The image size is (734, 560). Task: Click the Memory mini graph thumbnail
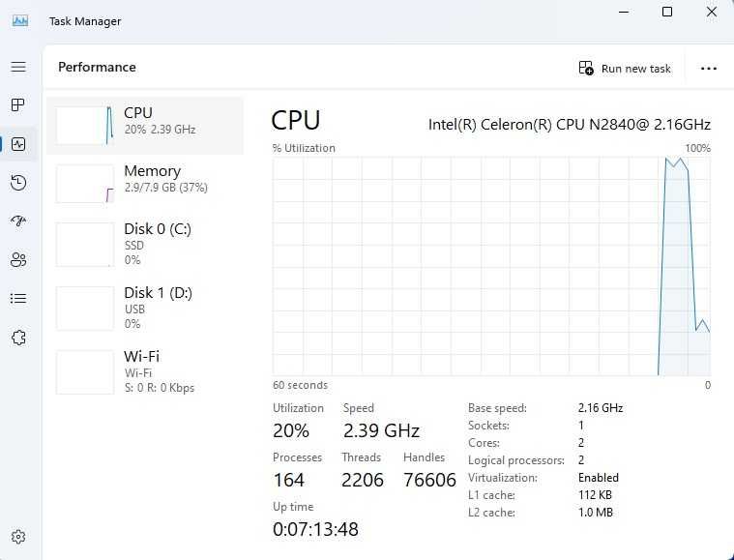pyautogui.click(x=85, y=184)
